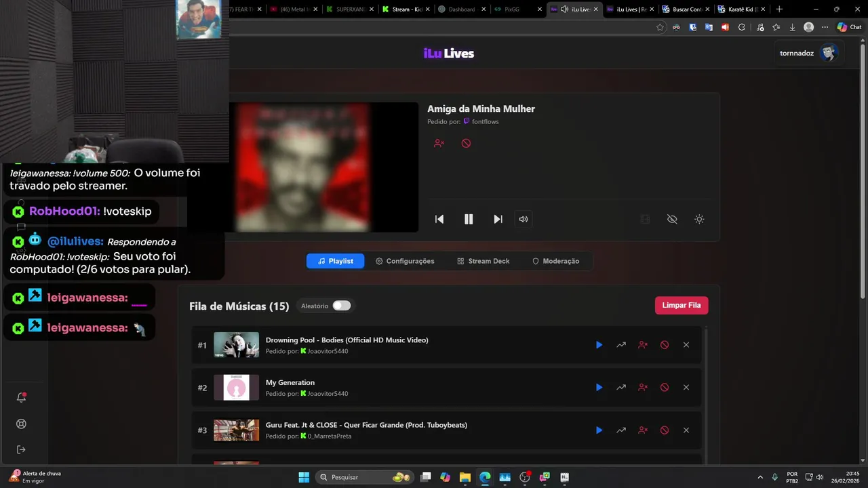Viewport: 868px width, 488px height.
Task: Remove Guru Feat. Jt & CLOSE from queue
Action: (x=686, y=430)
